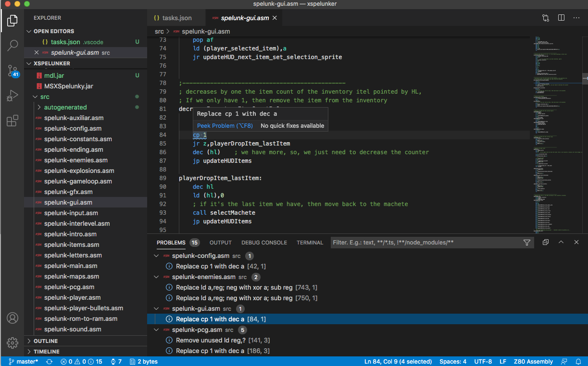Click the problems filter funnel icon
The width and height of the screenshot is (588, 366).
pos(527,243)
